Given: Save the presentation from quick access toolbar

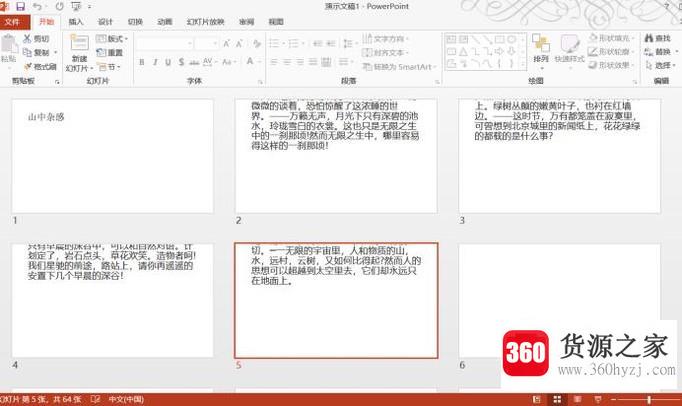Looking at the screenshot, I should 20,6.
